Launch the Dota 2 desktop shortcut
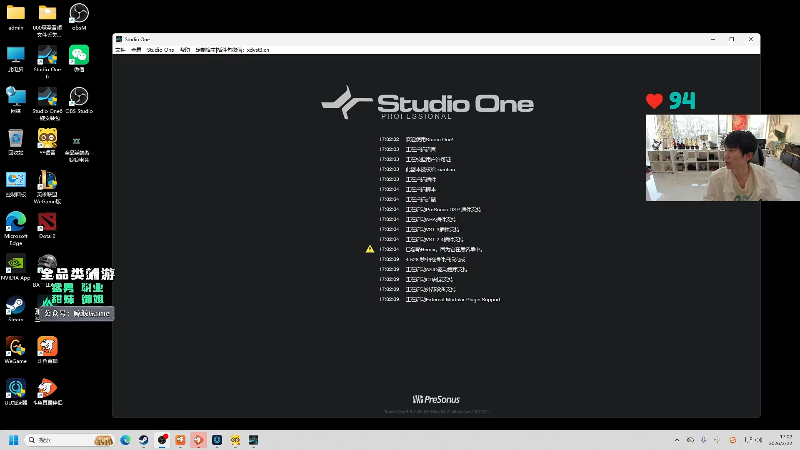 coord(47,225)
